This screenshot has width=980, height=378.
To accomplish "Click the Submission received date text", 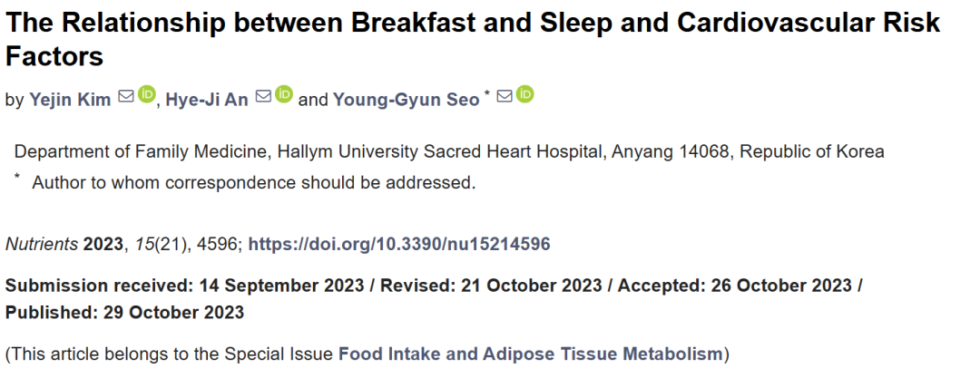I will pyautogui.click(x=185, y=286).
